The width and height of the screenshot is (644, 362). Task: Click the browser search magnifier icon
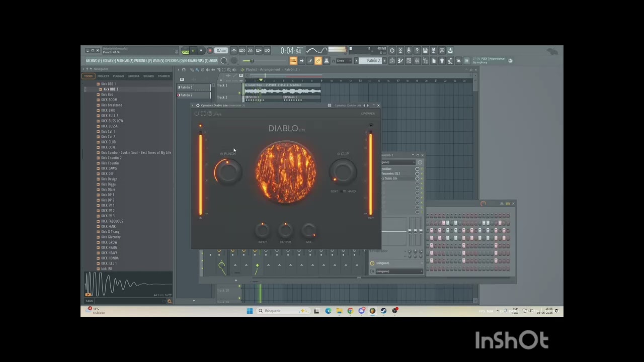169,301
